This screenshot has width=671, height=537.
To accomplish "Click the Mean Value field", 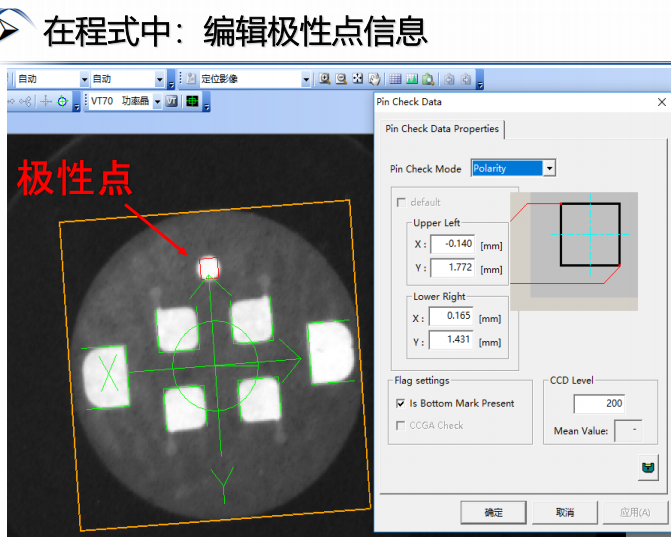I will point(628,430).
